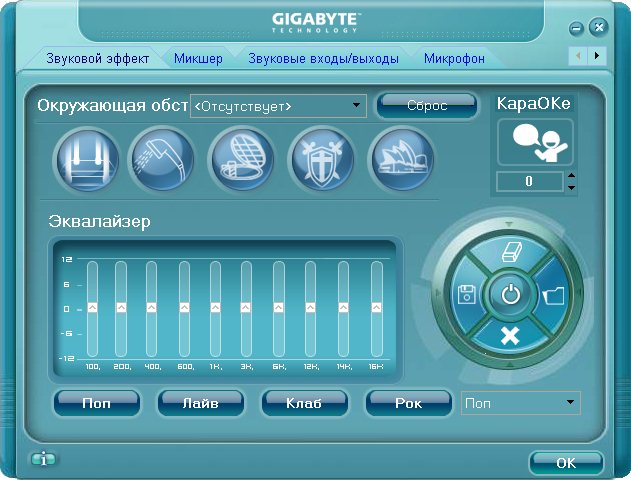
Task: Toggle the equalizer power button
Action: pos(510,294)
